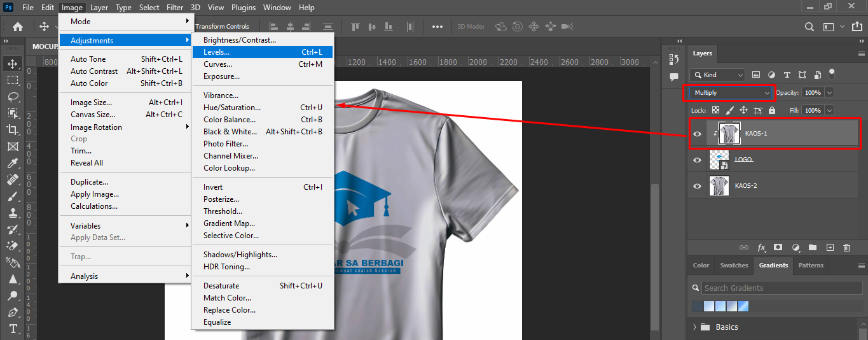Image resolution: width=868 pixels, height=340 pixels.
Task: Select the Object Selection tool
Action: (x=13, y=113)
